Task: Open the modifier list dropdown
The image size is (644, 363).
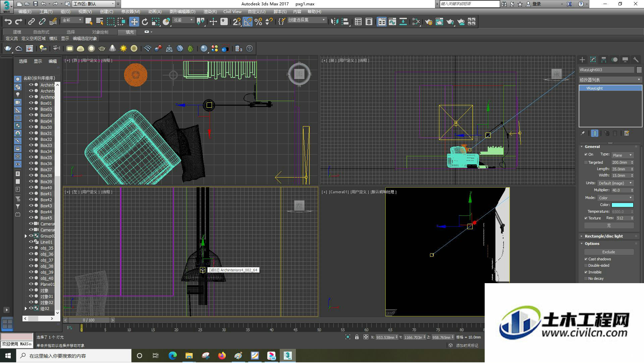Action: click(610, 80)
